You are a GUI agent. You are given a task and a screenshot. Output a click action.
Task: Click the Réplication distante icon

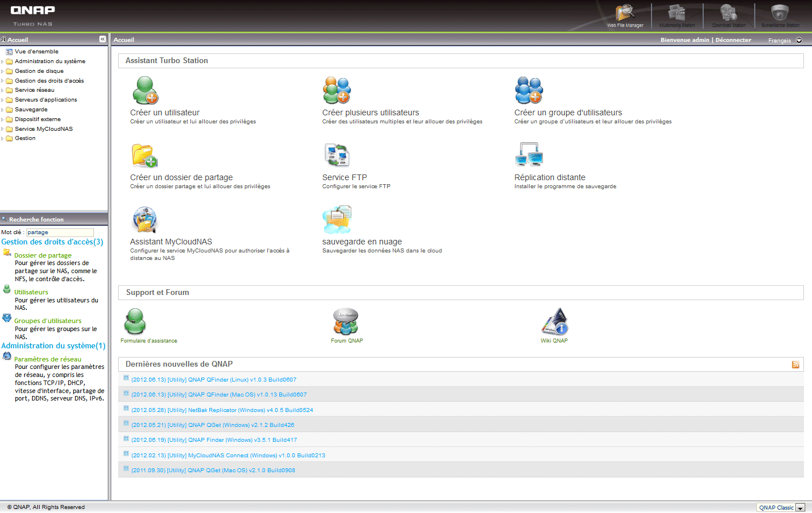(529, 155)
